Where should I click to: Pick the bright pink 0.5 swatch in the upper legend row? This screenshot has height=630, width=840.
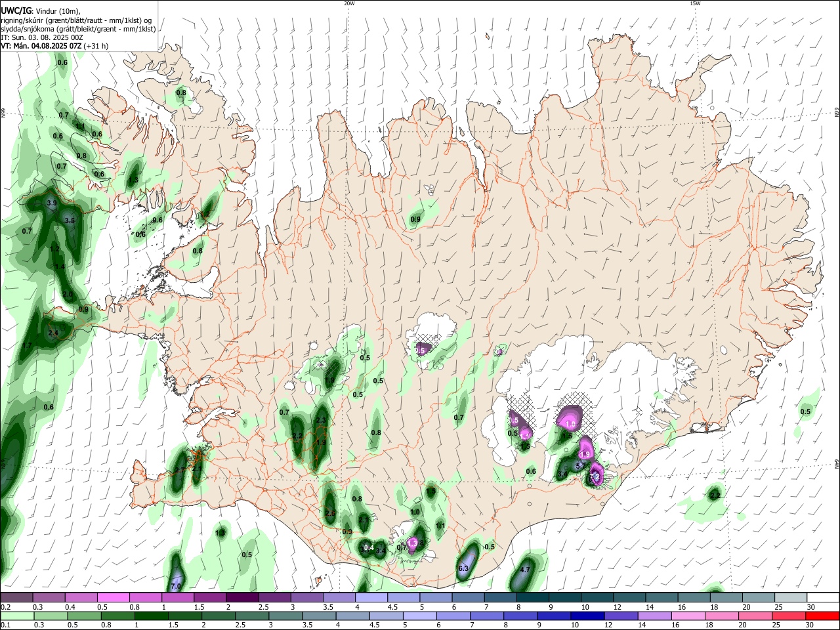113,598
